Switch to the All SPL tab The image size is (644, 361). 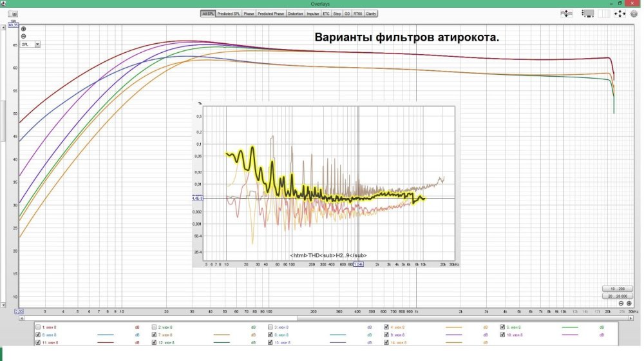208,14
